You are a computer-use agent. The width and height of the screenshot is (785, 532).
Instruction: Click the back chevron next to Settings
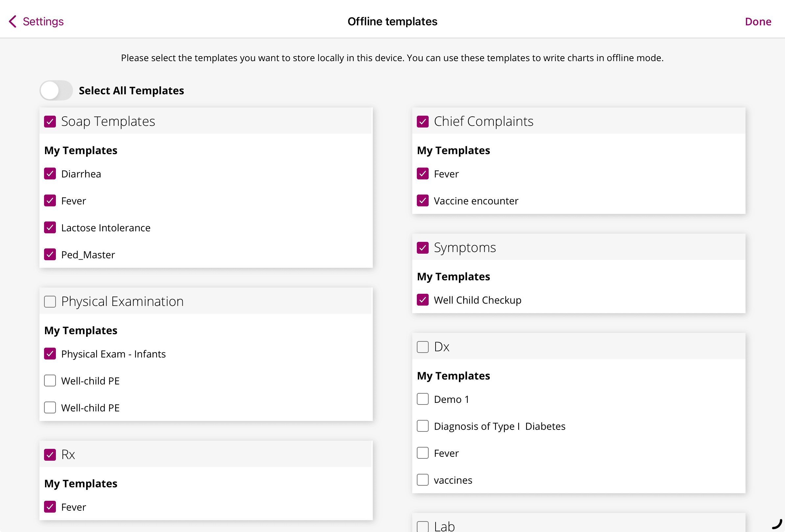(x=12, y=21)
